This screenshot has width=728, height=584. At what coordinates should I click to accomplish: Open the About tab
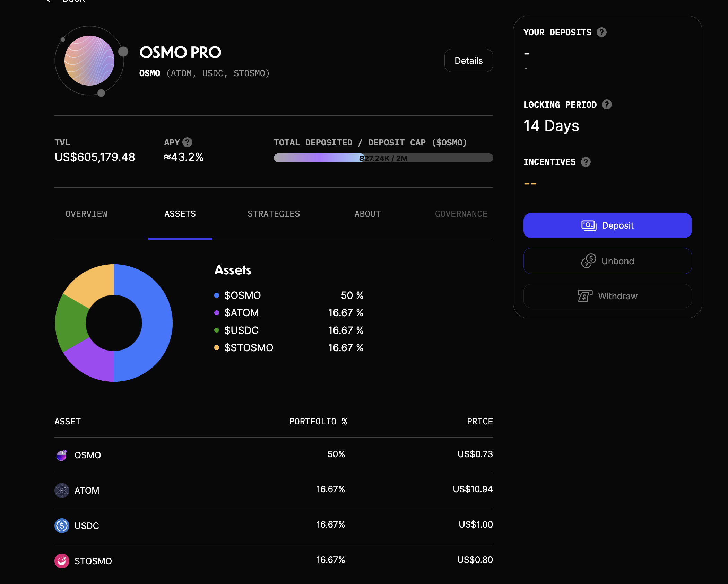pyautogui.click(x=367, y=214)
